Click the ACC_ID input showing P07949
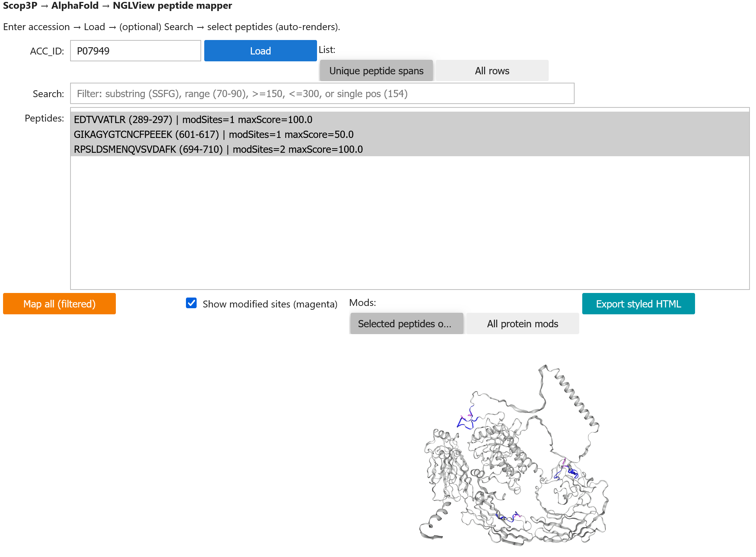Viewport: 756px width, 557px height. pos(135,50)
